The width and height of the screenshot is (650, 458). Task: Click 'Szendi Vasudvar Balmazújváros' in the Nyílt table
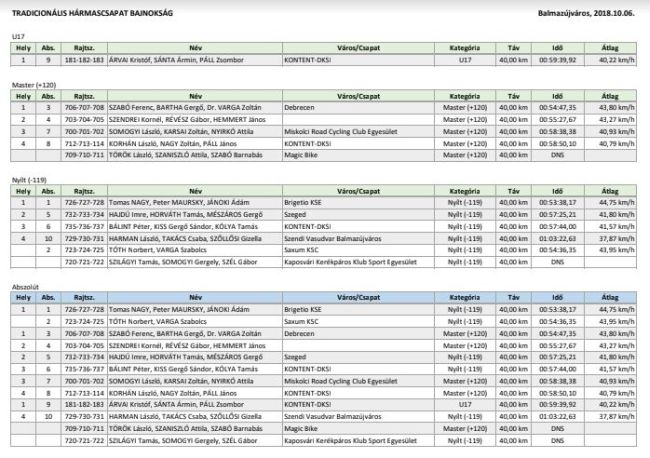pyautogui.click(x=333, y=239)
